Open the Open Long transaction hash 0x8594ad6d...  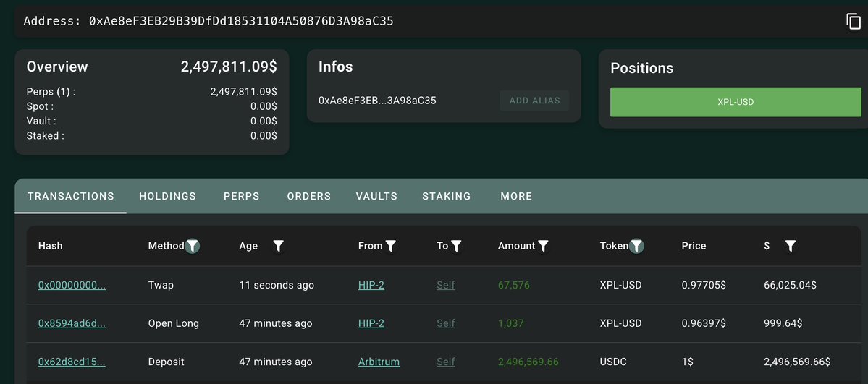tap(72, 323)
